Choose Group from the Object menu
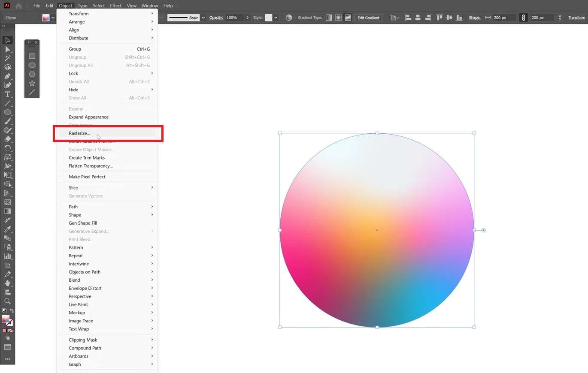 [x=107, y=49]
